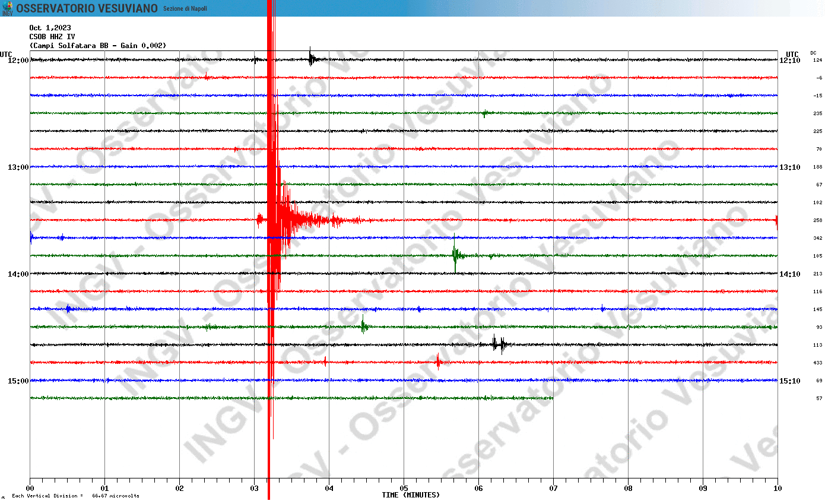Click the left 14:00 time label

pos(18,274)
